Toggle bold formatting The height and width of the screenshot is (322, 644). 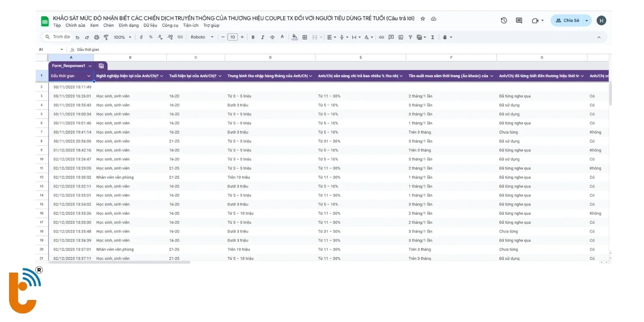(253, 38)
